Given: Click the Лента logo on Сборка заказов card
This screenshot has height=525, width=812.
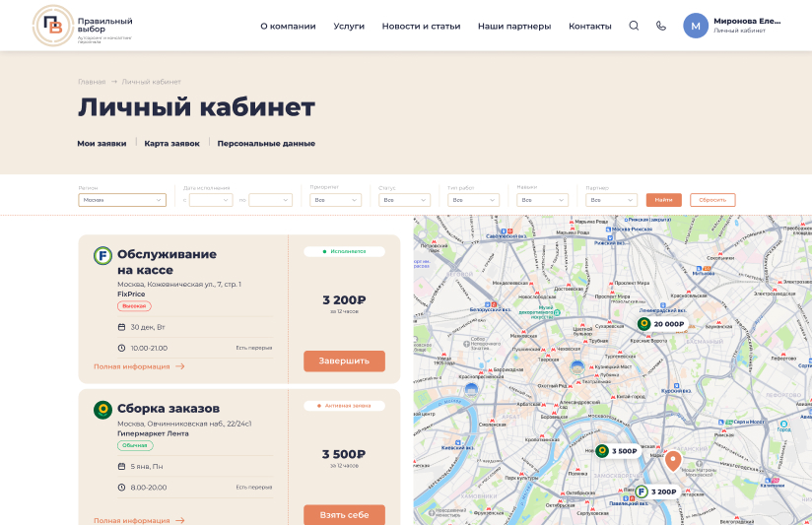Looking at the screenshot, I should click(102, 410).
